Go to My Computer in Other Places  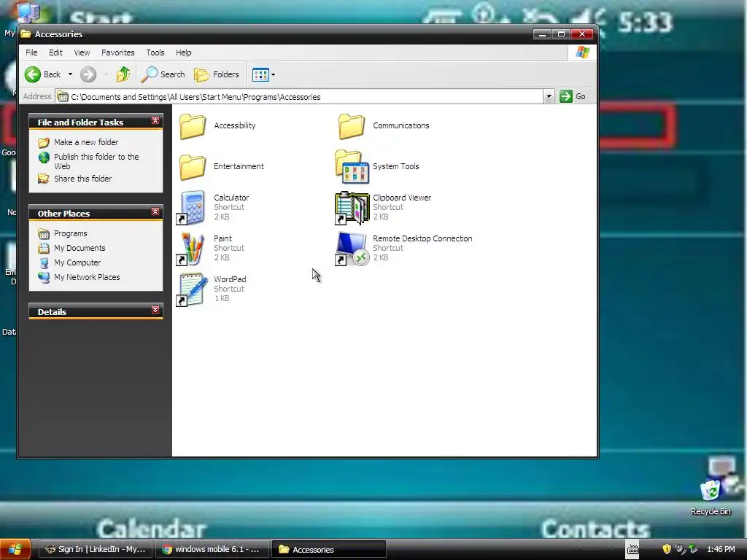click(77, 262)
